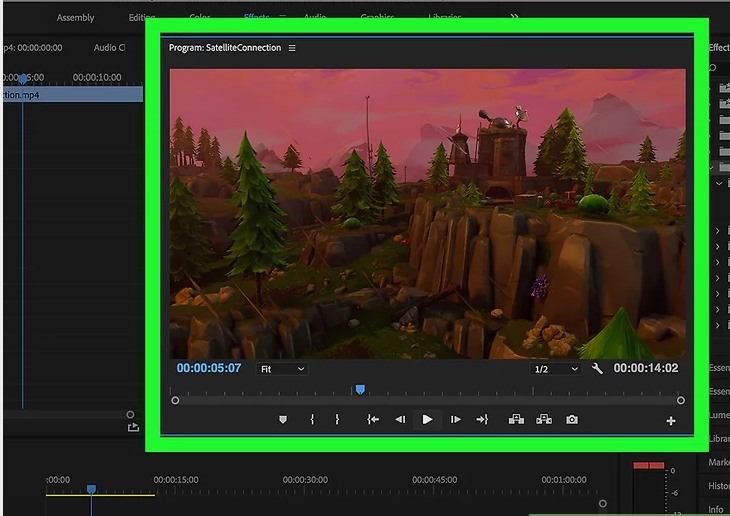
Task: Step back one frame
Action: pyautogui.click(x=400, y=420)
